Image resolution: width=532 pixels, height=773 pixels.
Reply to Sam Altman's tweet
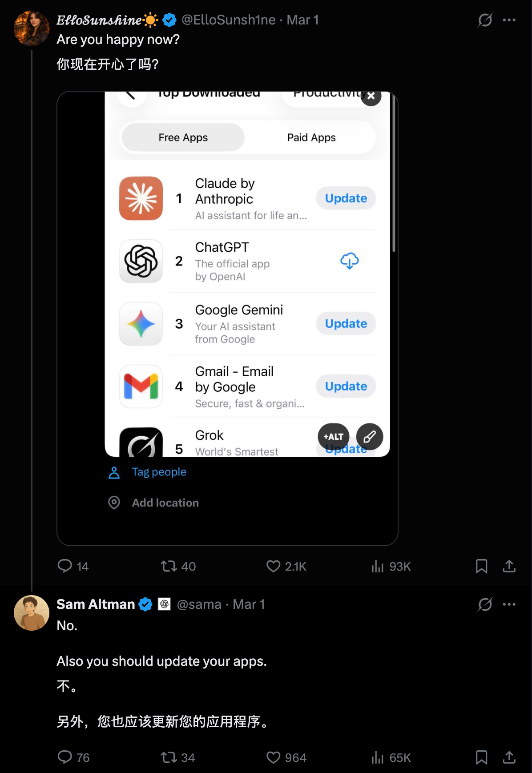pos(65,757)
